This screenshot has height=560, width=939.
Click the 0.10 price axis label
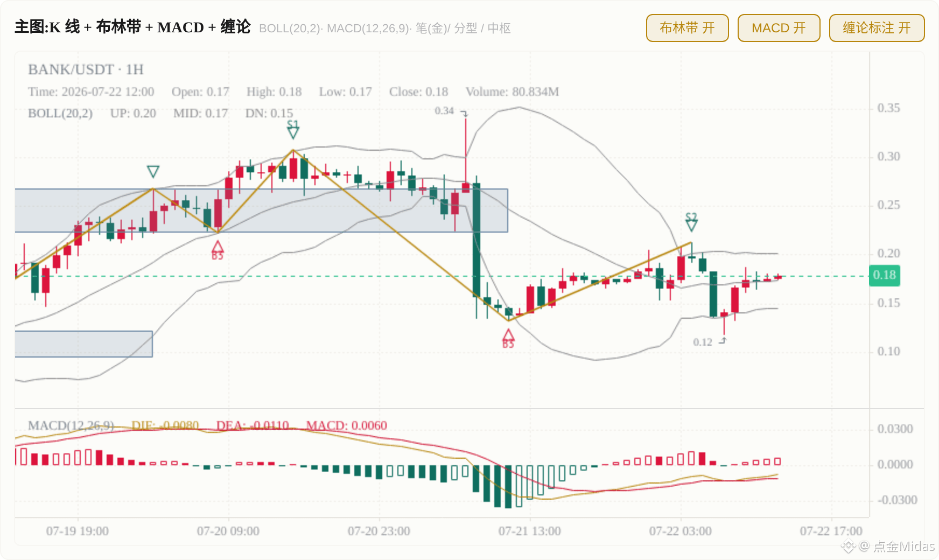click(889, 351)
